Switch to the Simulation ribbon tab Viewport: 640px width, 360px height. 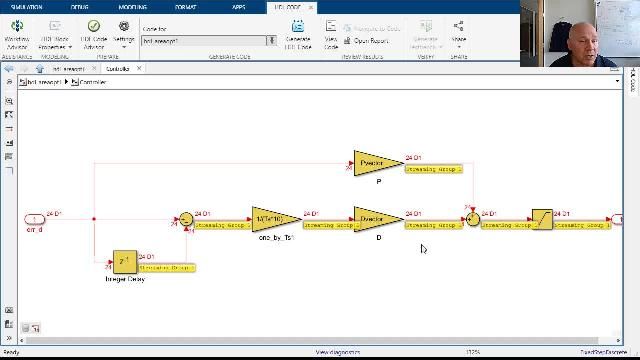coord(27,7)
